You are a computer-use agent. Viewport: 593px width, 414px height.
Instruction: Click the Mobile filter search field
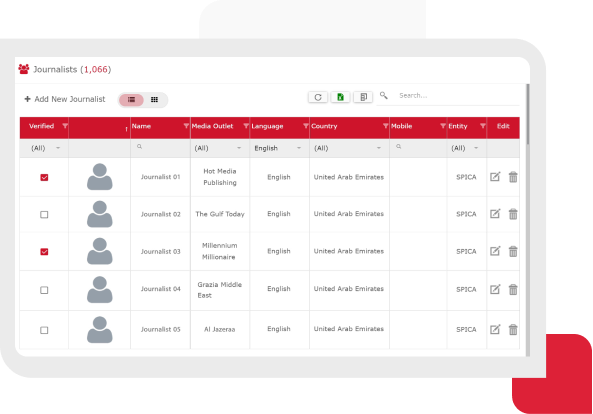point(418,147)
